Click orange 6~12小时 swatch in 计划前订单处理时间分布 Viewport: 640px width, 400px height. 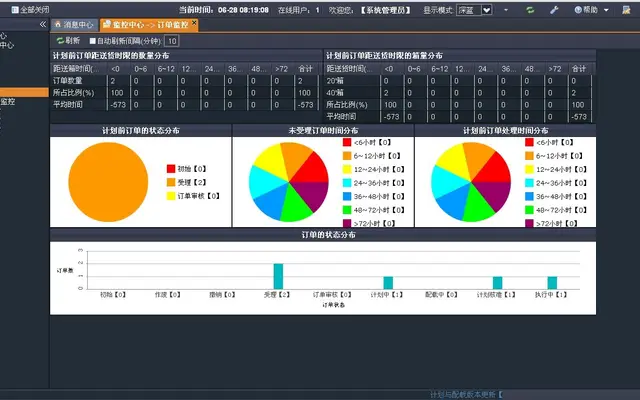pos(529,156)
